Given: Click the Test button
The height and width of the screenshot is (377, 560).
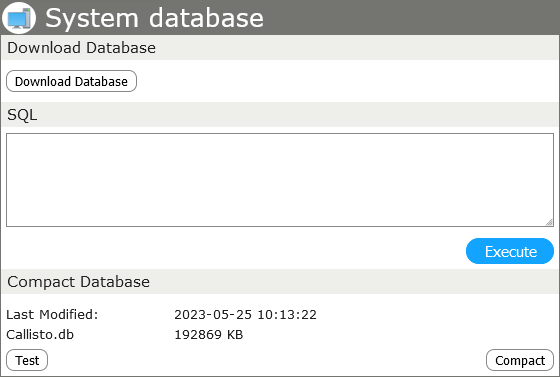Looking at the screenshot, I should coord(27,360).
